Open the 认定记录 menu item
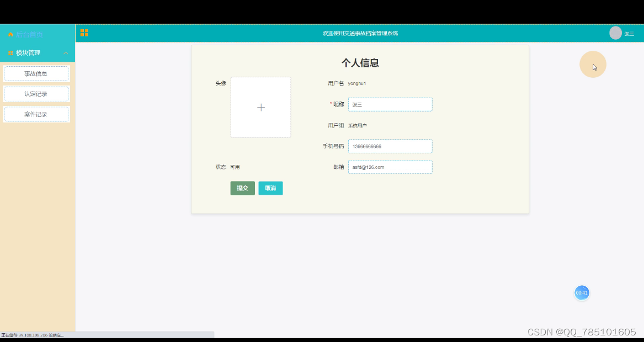The image size is (644, 342). tap(36, 94)
